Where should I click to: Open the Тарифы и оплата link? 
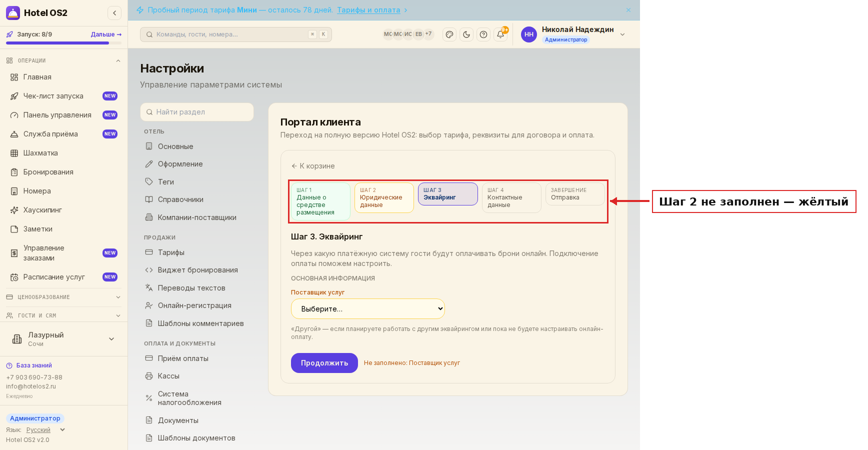368,10
